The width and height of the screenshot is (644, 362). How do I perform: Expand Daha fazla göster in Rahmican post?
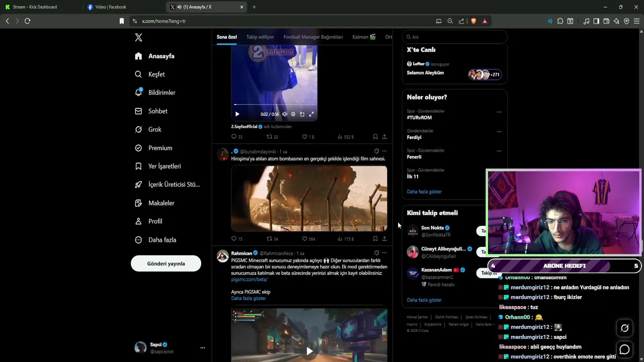pos(249,298)
